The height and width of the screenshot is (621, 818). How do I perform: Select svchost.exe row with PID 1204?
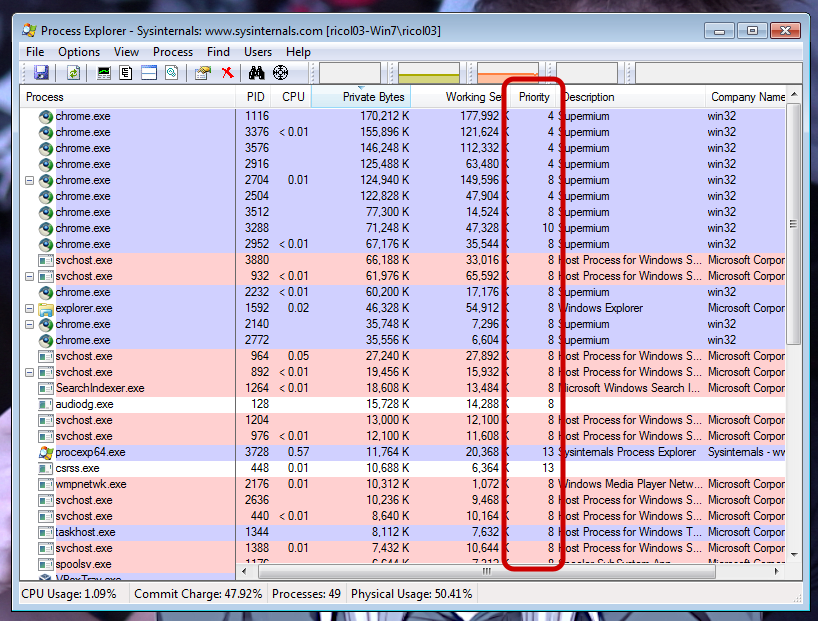[403, 420]
